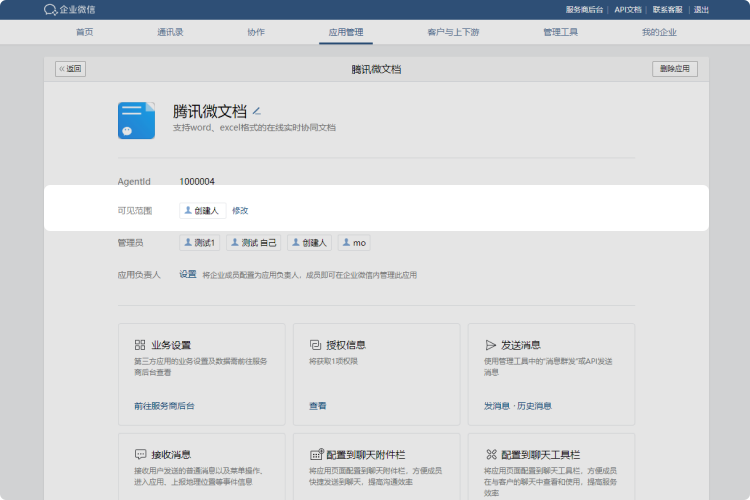Open the 历史消息 link

tap(534, 406)
